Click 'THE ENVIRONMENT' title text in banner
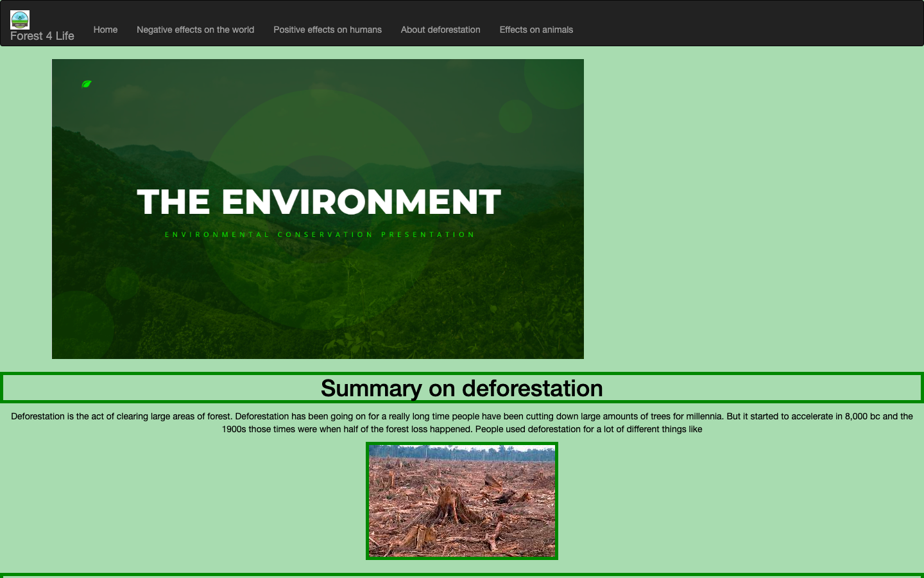This screenshot has height=578, width=924. (319, 202)
